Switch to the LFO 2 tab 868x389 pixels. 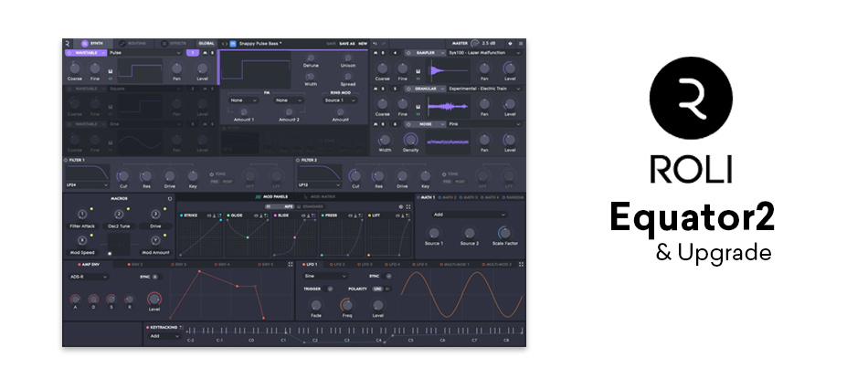click(338, 265)
